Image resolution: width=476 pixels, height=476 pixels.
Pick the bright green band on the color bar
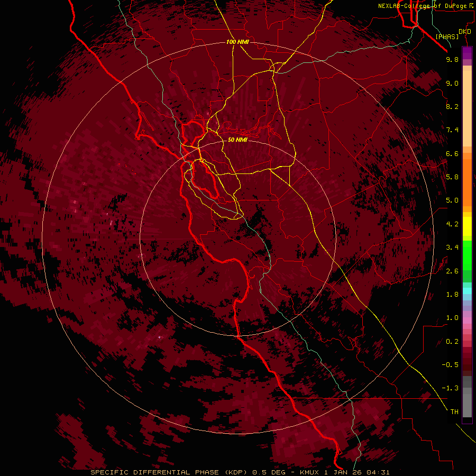pyautogui.click(x=467, y=255)
